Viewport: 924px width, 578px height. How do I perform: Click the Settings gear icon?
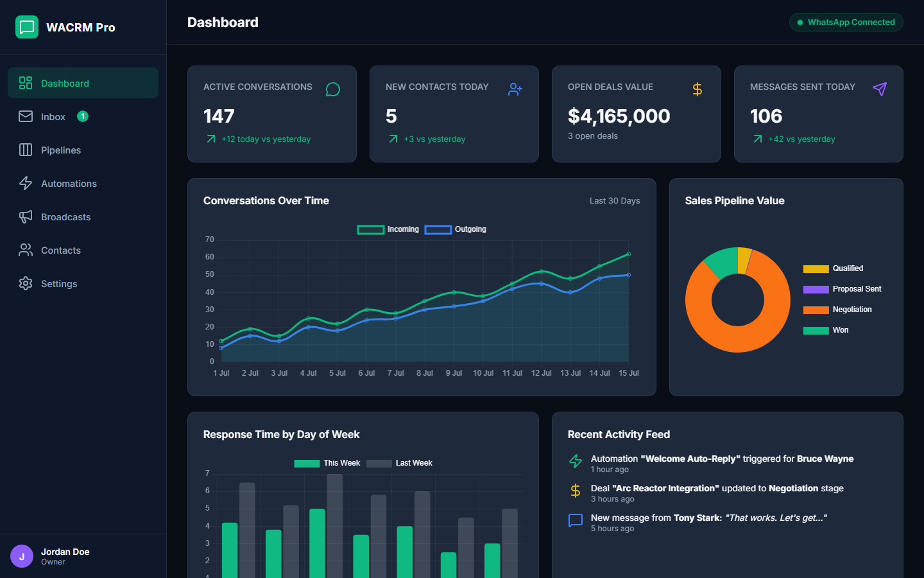point(26,283)
